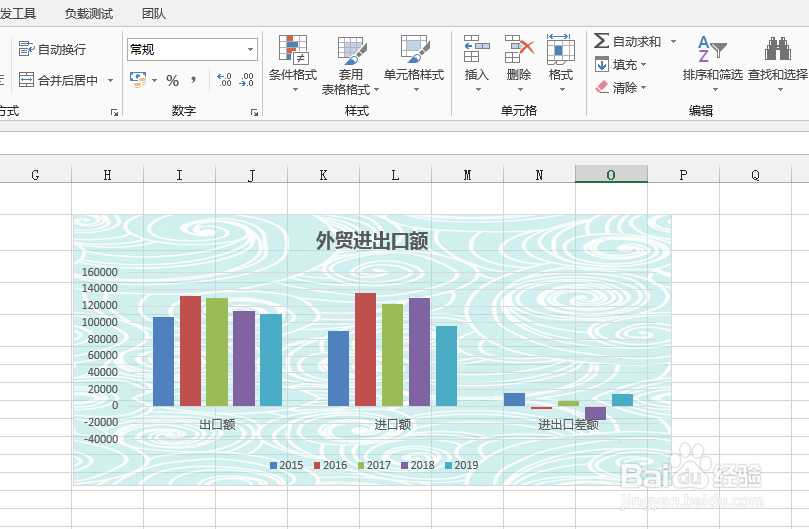Select column Q header
Viewport: 809px width, 529px height.
point(755,175)
